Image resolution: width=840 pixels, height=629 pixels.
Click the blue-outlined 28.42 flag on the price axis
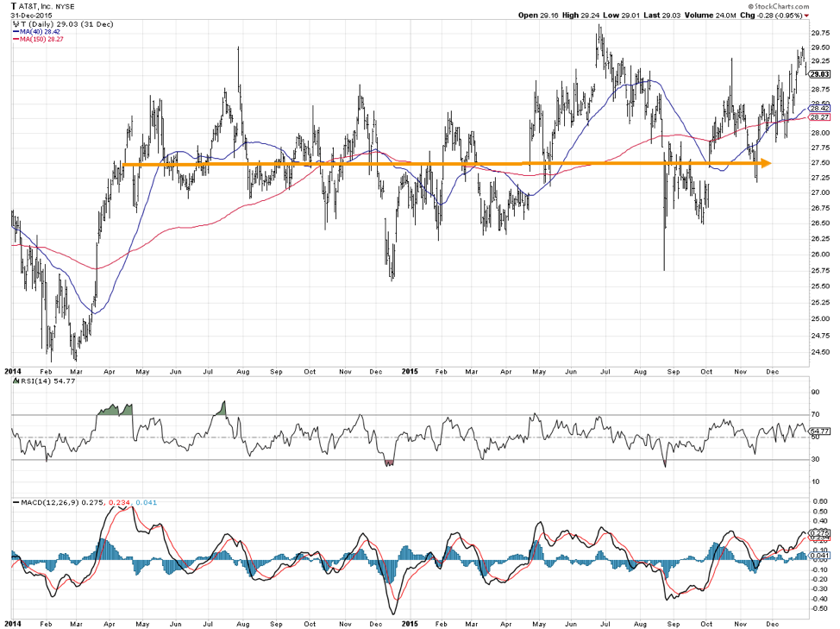[819, 108]
